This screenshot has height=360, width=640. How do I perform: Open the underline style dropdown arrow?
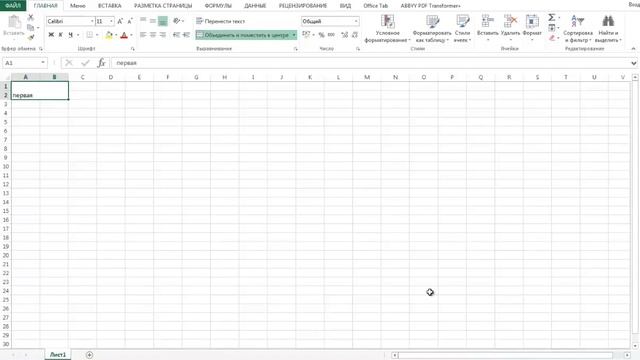78,35
